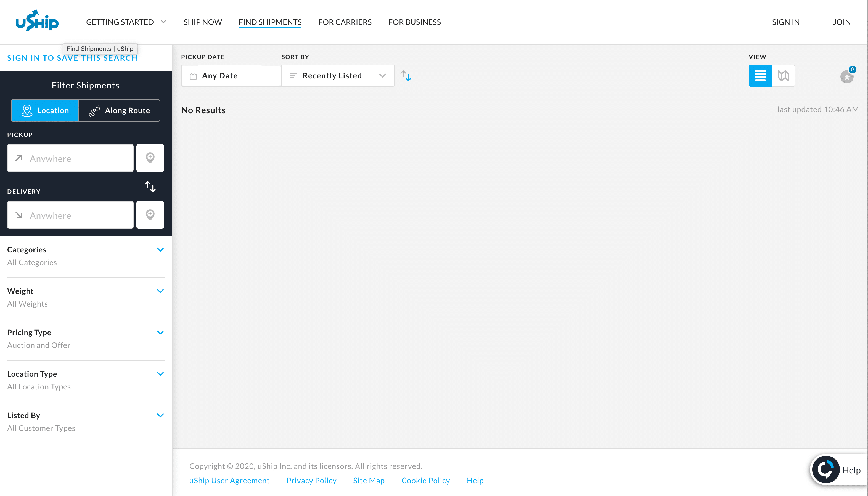This screenshot has height=496, width=868.
Task: Click the All Location Types text
Action: pos(39,387)
